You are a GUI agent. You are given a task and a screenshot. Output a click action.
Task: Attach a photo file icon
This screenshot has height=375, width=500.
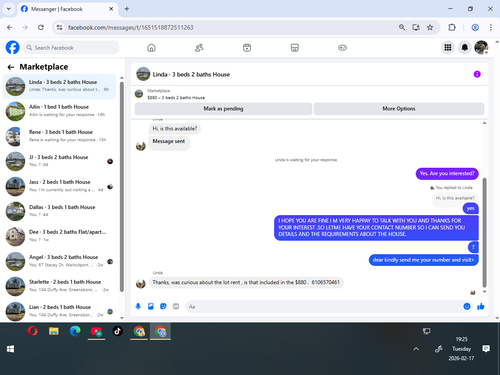(151, 306)
